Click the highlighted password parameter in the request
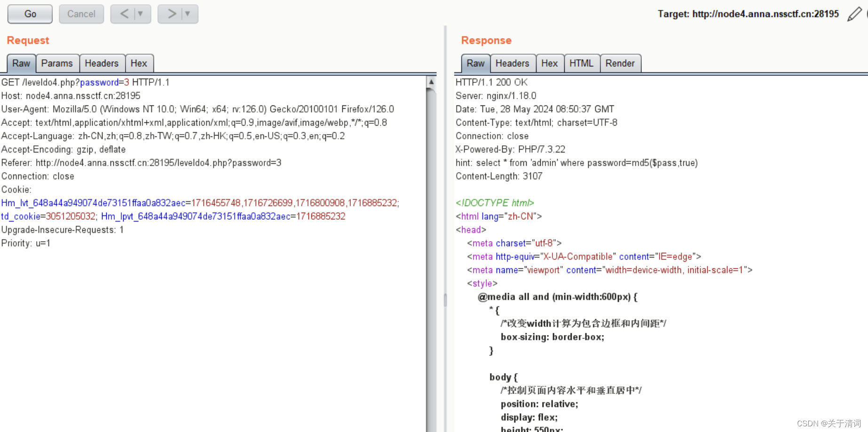The height and width of the screenshot is (432, 868). click(99, 82)
